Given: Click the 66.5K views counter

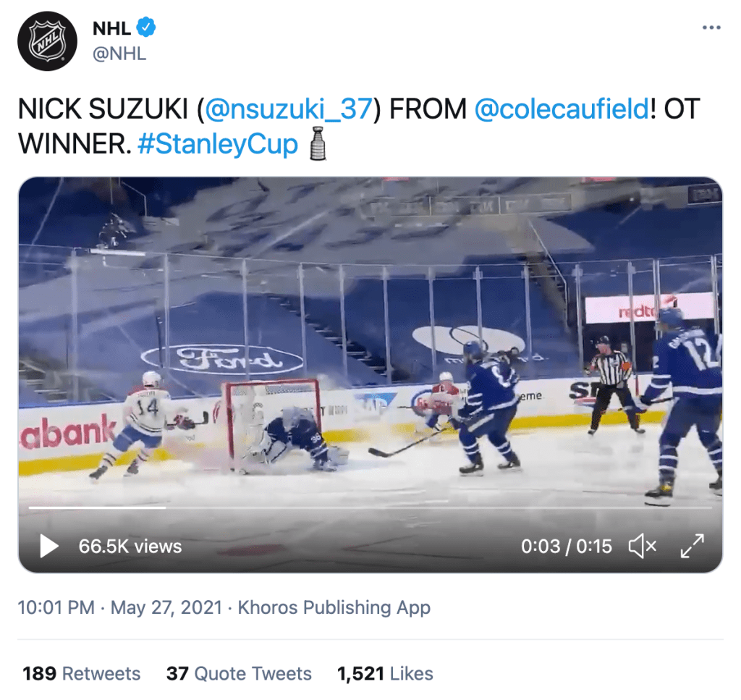Looking at the screenshot, I should [x=130, y=546].
